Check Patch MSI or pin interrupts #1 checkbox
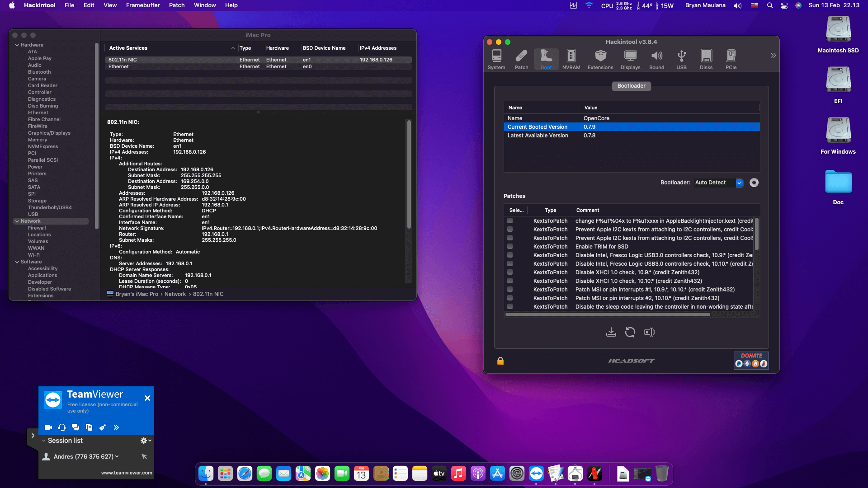The image size is (868, 488). [510, 289]
